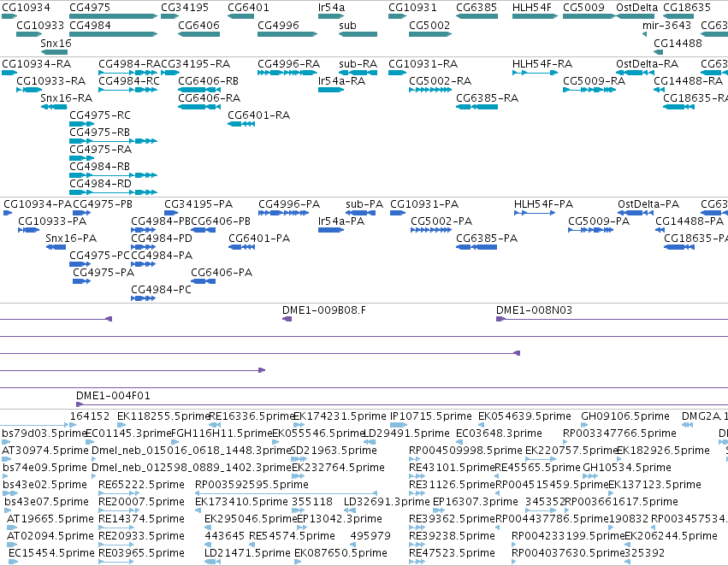The height and width of the screenshot is (566, 728).
Task: Open transcript CG10934-RA
Action: click(x=37, y=63)
